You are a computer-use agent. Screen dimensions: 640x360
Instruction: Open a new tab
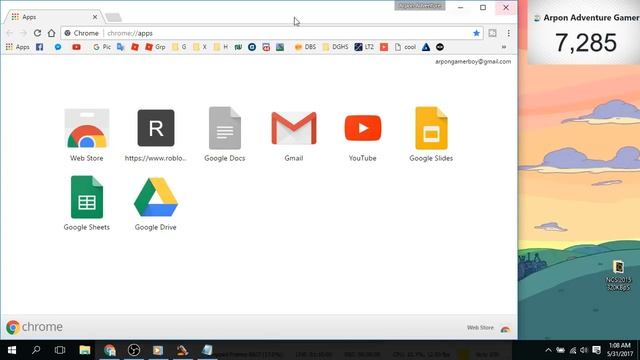[x=113, y=17]
